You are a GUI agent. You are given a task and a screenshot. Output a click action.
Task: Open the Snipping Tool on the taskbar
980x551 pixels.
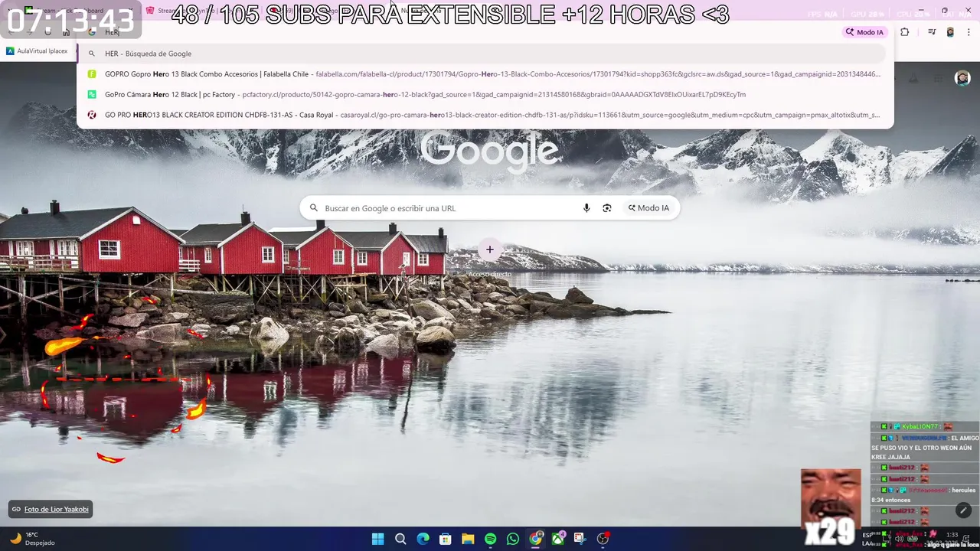pyautogui.click(x=580, y=539)
